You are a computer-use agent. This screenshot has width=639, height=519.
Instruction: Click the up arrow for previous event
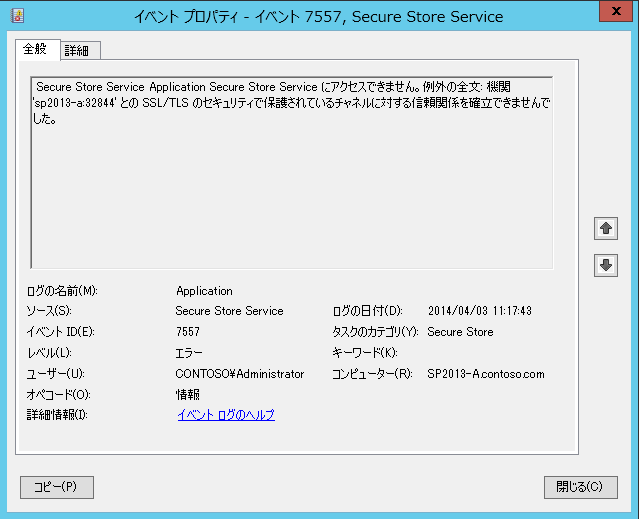click(x=606, y=229)
